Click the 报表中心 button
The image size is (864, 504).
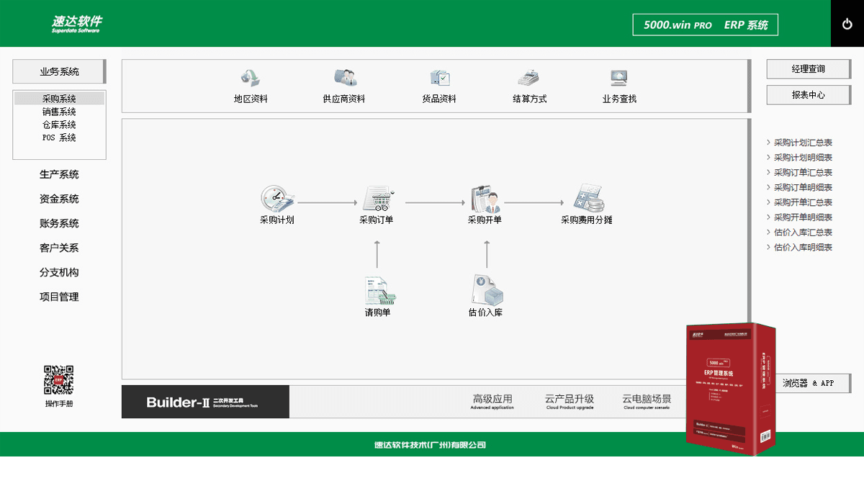808,94
